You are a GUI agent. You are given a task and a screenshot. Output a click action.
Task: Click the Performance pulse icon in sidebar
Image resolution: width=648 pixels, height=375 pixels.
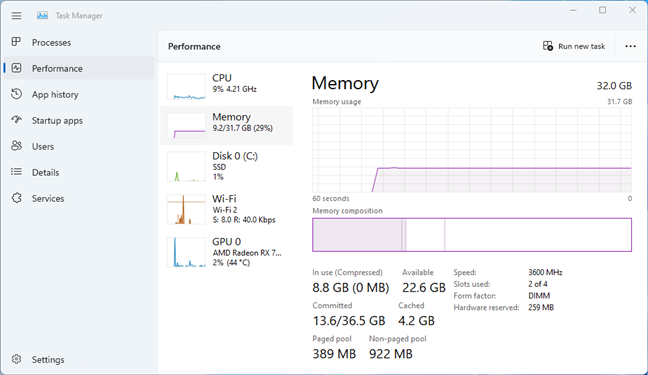pyautogui.click(x=17, y=68)
